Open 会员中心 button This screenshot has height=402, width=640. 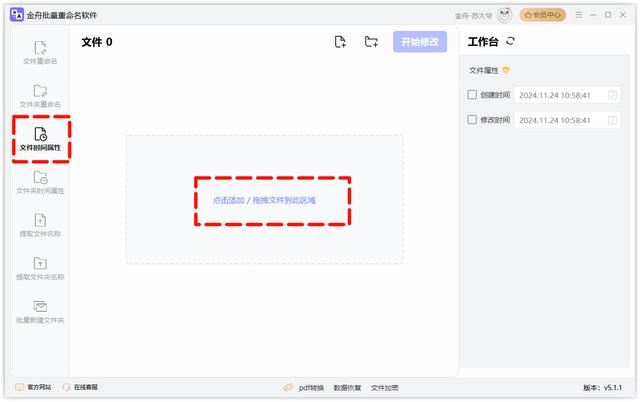point(543,15)
